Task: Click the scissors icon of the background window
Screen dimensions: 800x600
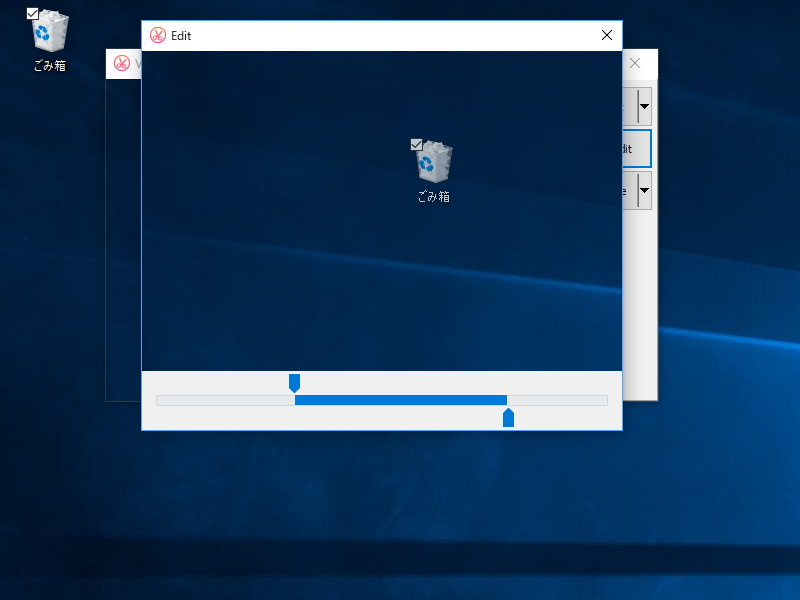Action: [122, 63]
